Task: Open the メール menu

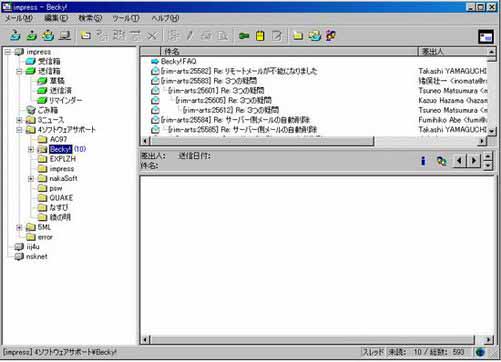Action: coord(19,18)
